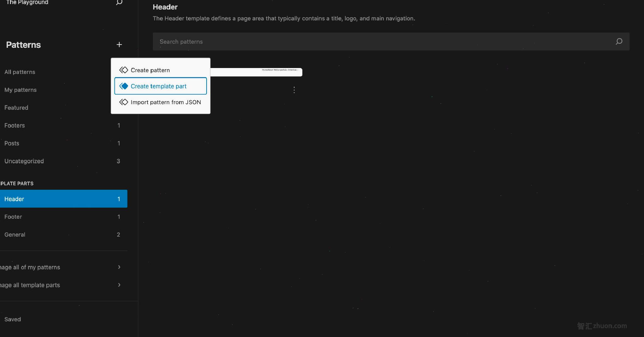Click the icon beside Import pattern from JSON
Viewport: 644px width, 337px height.
tap(124, 102)
